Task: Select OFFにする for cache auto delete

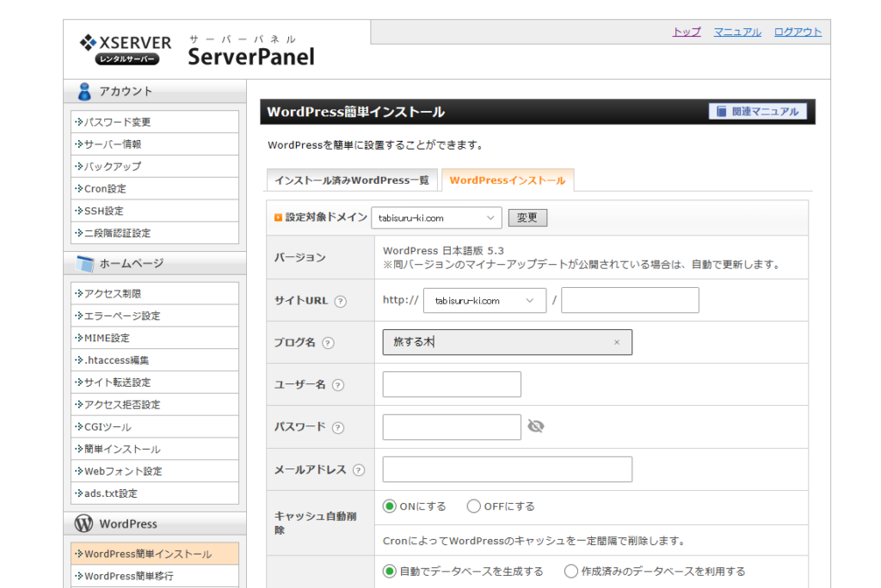Action: [x=474, y=506]
